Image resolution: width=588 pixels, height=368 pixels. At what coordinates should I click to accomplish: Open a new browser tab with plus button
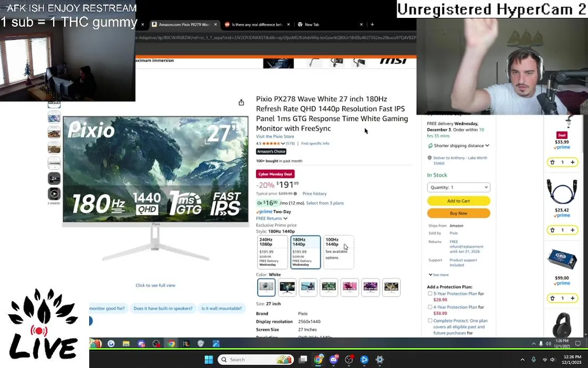point(372,25)
